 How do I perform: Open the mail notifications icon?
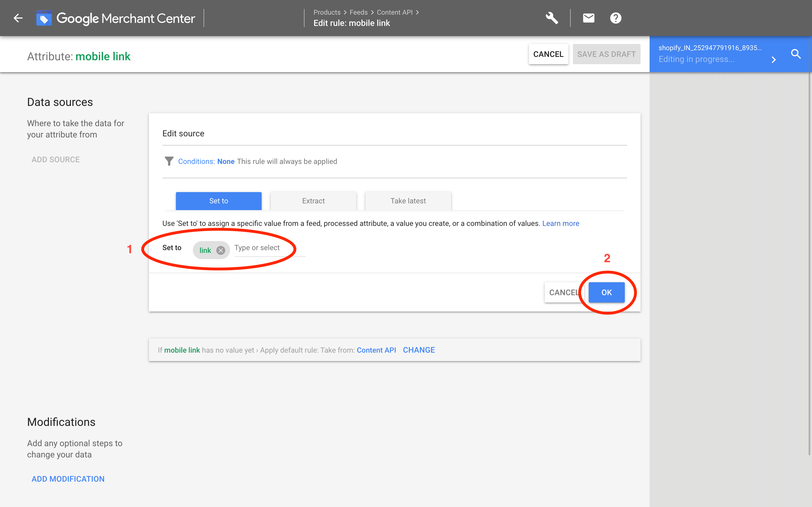coord(588,18)
